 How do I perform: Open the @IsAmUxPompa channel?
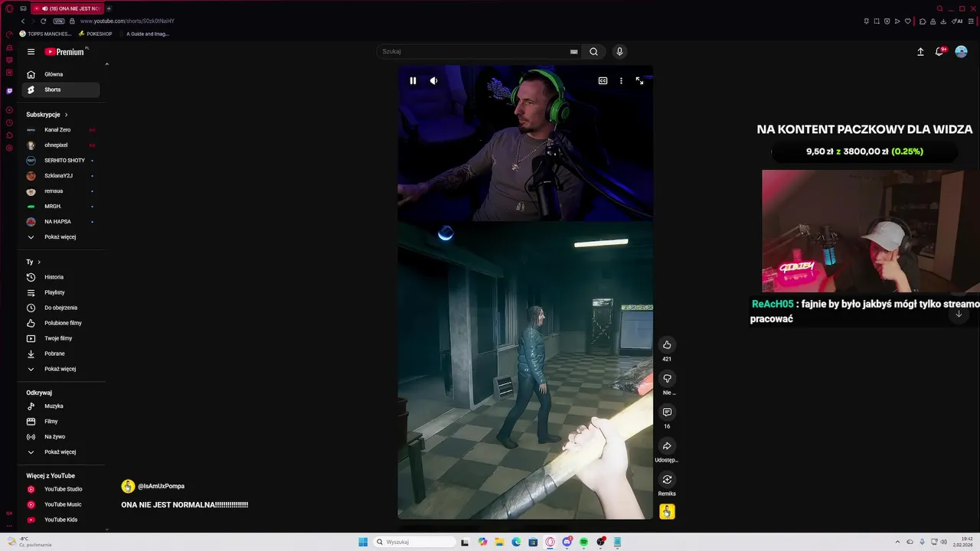coord(153,486)
